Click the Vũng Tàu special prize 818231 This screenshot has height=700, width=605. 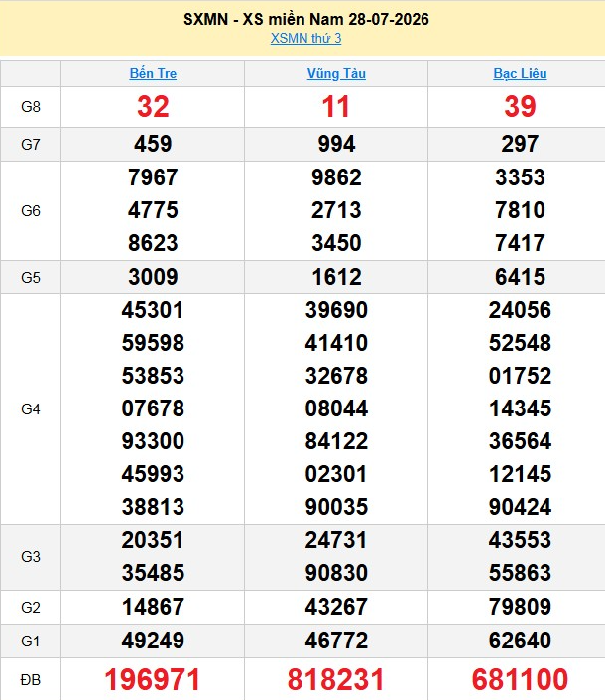[336, 679]
